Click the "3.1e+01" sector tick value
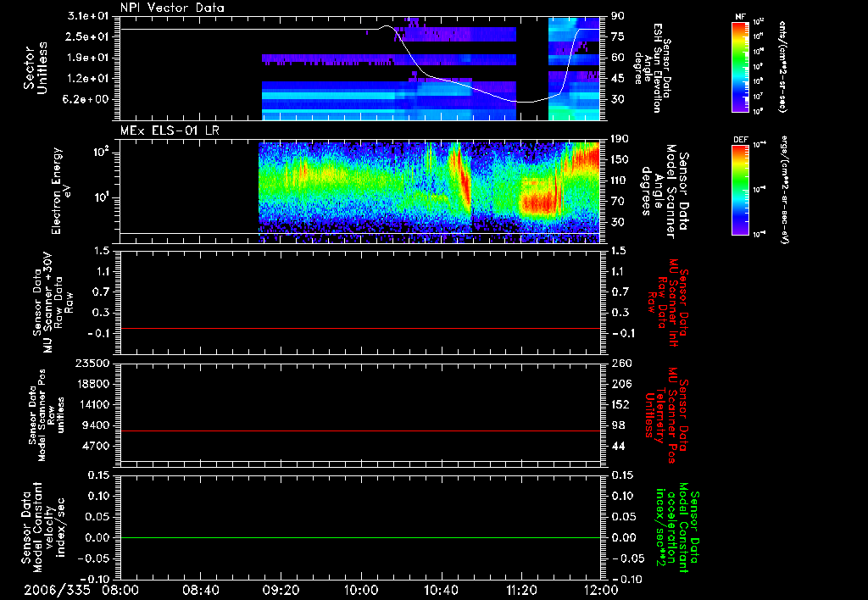This screenshot has height=600, width=868. (88, 16)
